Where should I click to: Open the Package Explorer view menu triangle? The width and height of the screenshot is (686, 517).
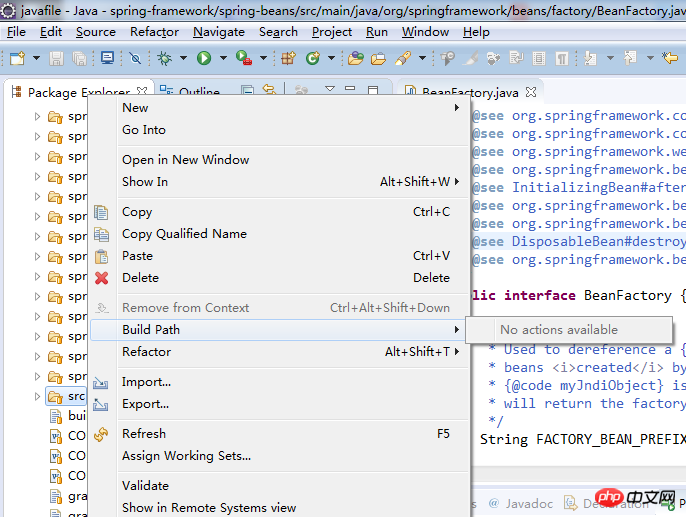tap(330, 89)
